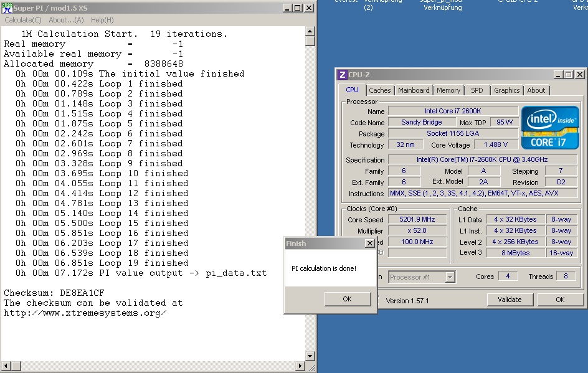The width and height of the screenshot is (588, 373).
Task: Click 'PI calculation is done!' message text
Action: [x=324, y=268]
